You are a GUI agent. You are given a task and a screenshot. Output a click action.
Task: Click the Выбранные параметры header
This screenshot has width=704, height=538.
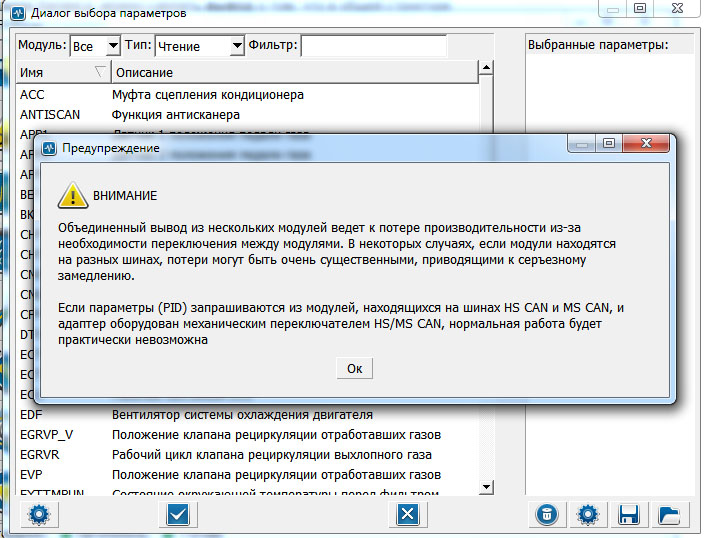pos(598,45)
